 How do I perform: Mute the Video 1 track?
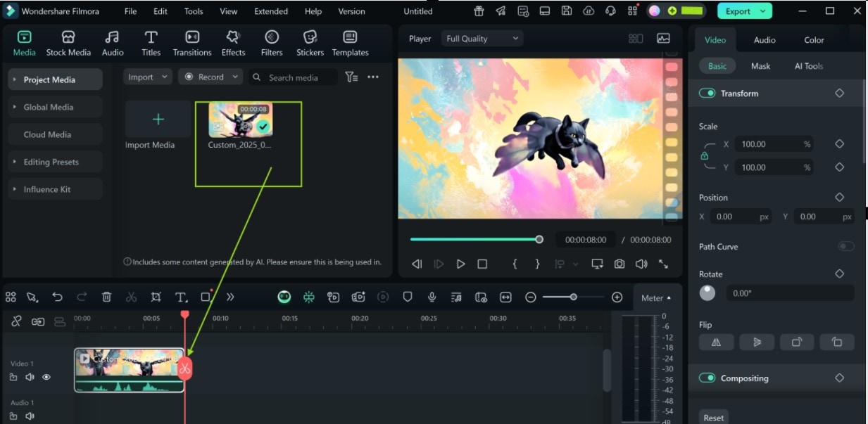pos(30,378)
